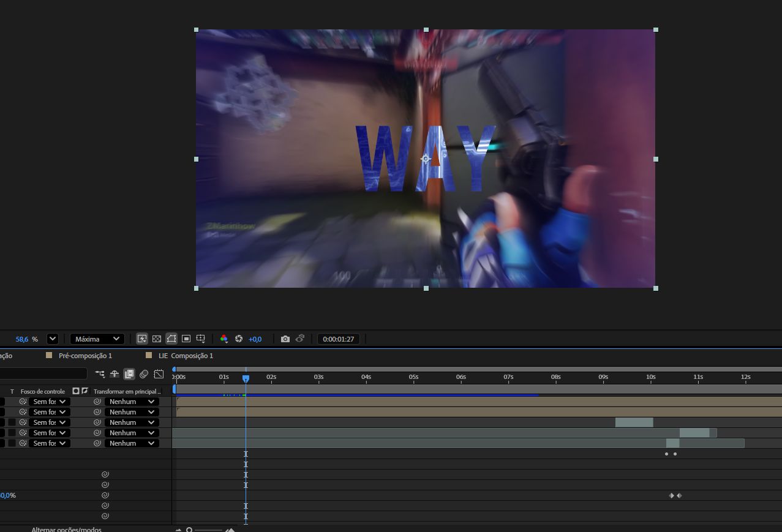Switch to the Pré-composição 1 tab
Image resolution: width=782 pixels, height=532 pixels.
coord(85,356)
